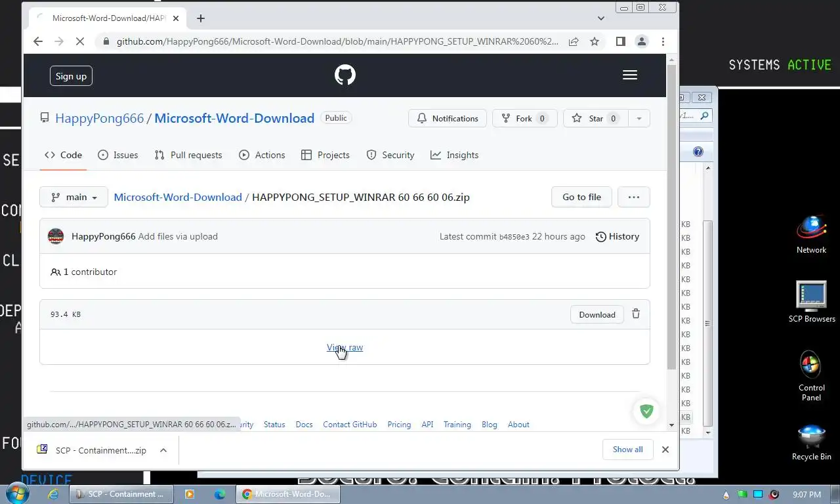Viewport: 840px width, 504px height.
Task: Open Control Panel desktop icon
Action: click(x=812, y=376)
